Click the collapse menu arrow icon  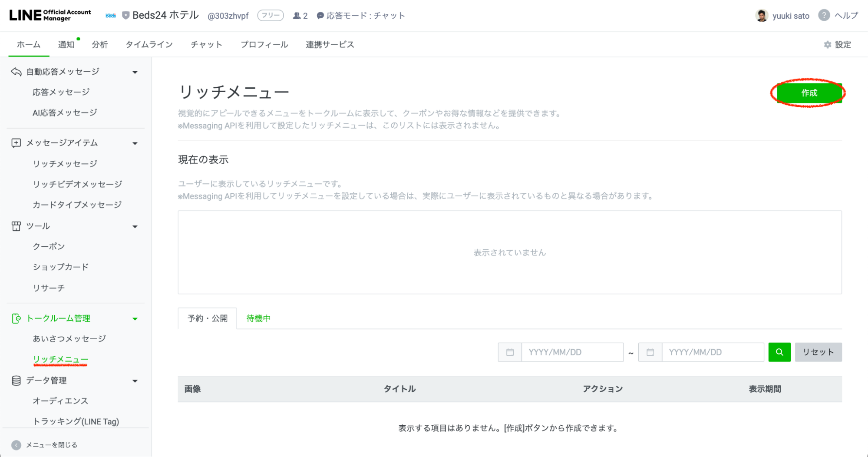point(16,445)
